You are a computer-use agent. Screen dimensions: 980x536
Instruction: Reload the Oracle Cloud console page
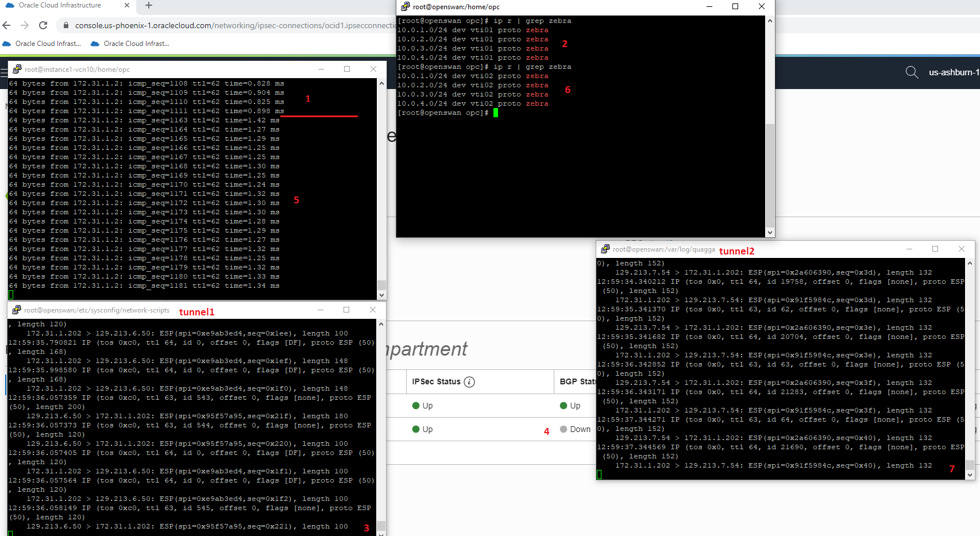[43, 25]
